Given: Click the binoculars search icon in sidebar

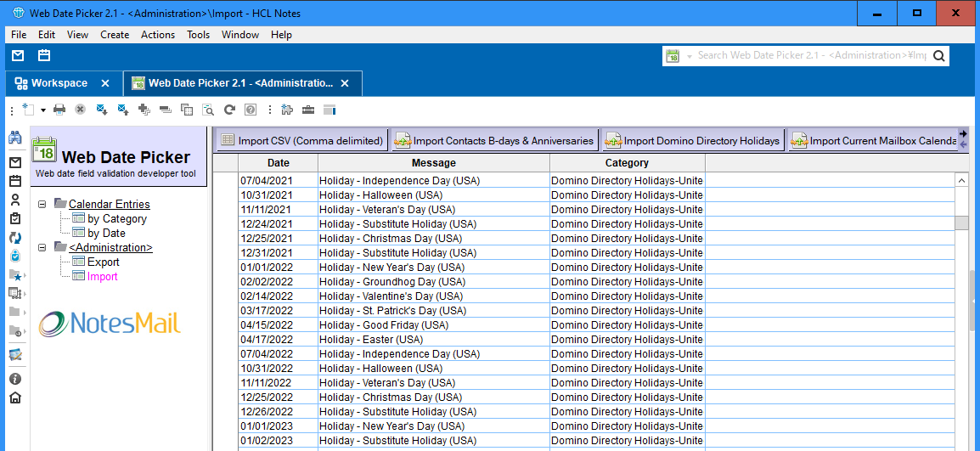Looking at the screenshot, I should 14,138.
